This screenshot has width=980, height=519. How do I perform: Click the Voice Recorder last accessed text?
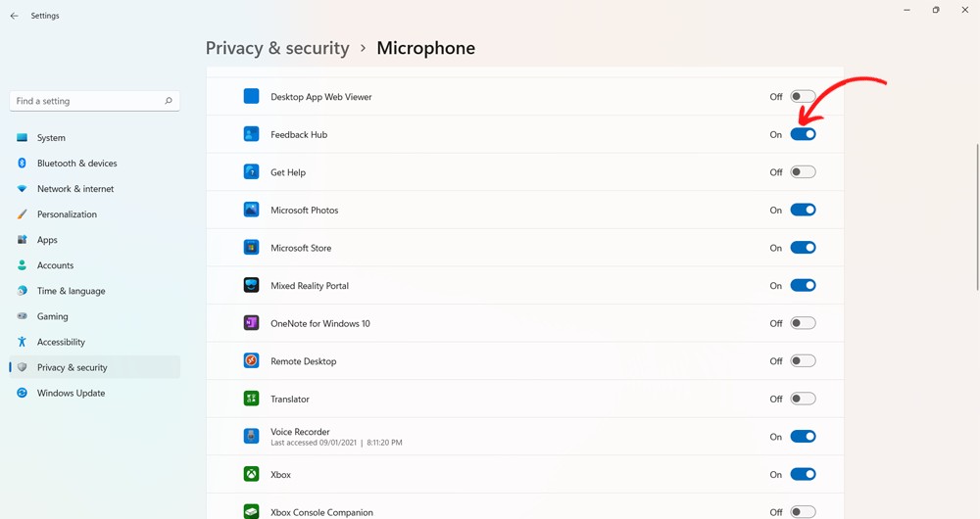coord(336,443)
